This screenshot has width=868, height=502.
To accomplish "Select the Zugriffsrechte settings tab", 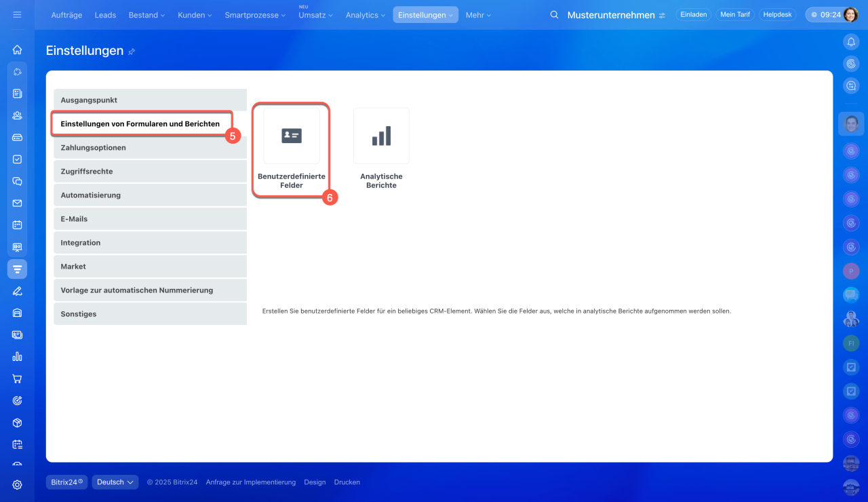I will pos(150,171).
